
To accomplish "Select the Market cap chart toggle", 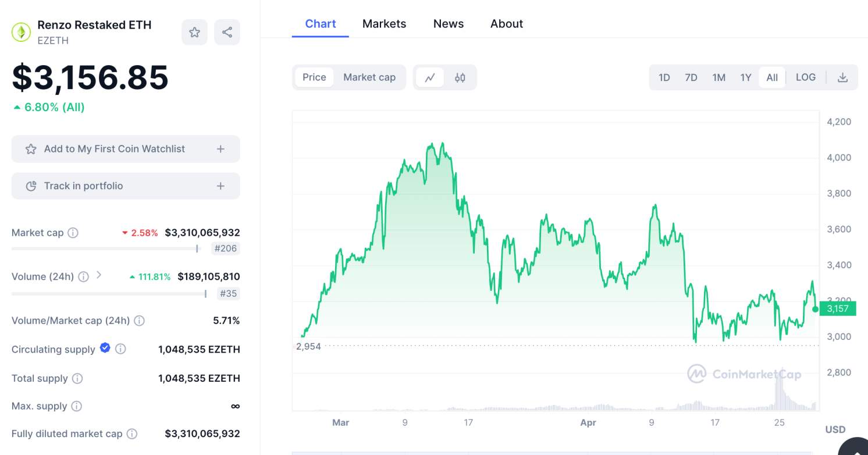I will point(369,77).
